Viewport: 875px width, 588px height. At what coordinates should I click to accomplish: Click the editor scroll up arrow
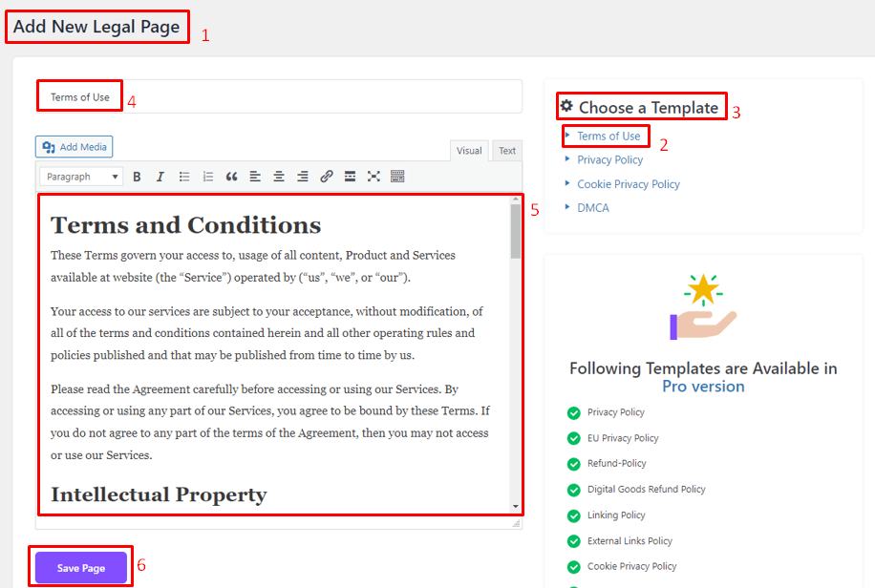(515, 199)
